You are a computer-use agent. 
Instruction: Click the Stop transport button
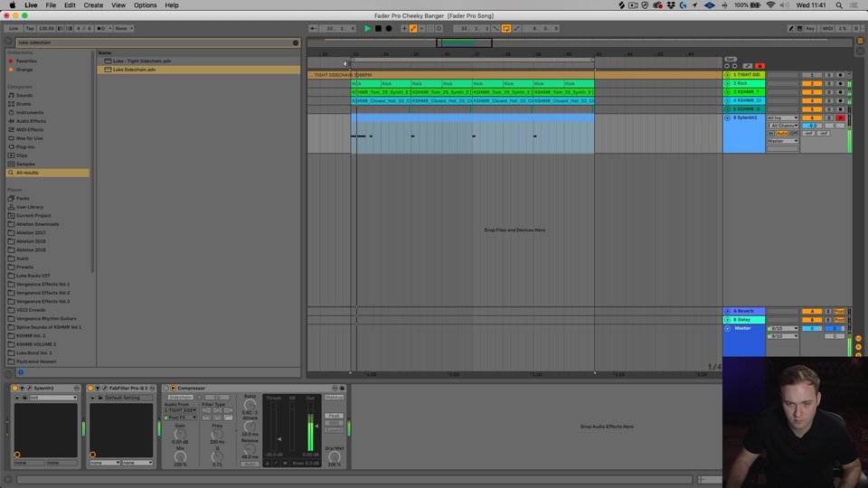(378, 28)
